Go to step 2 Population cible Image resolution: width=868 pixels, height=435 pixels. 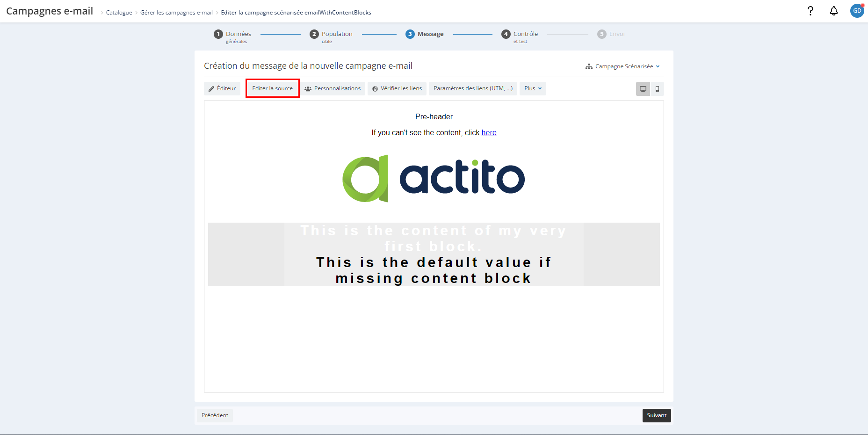click(x=331, y=36)
